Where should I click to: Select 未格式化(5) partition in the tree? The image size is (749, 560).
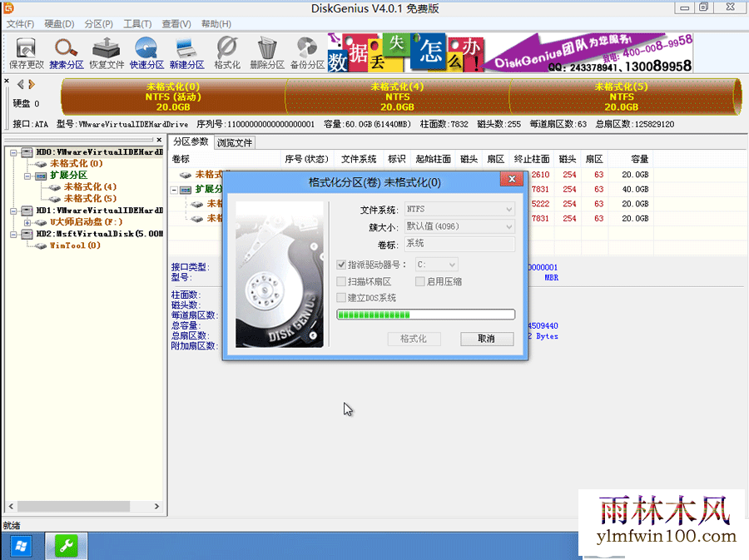click(90, 198)
